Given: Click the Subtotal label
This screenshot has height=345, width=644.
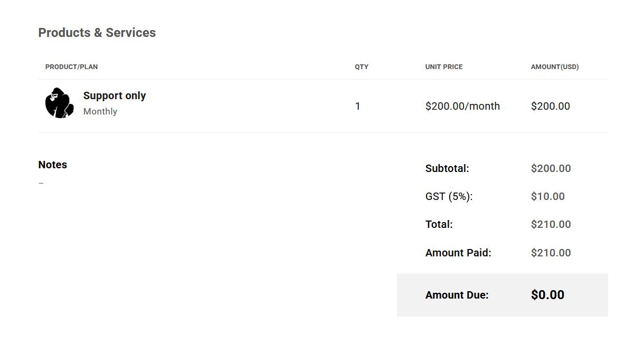Looking at the screenshot, I should (447, 169).
